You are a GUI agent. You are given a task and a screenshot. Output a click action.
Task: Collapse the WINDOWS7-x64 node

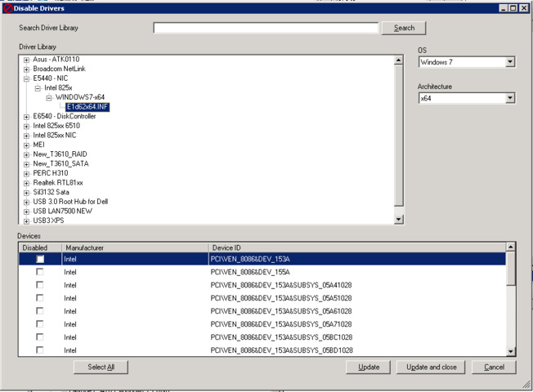tap(49, 98)
